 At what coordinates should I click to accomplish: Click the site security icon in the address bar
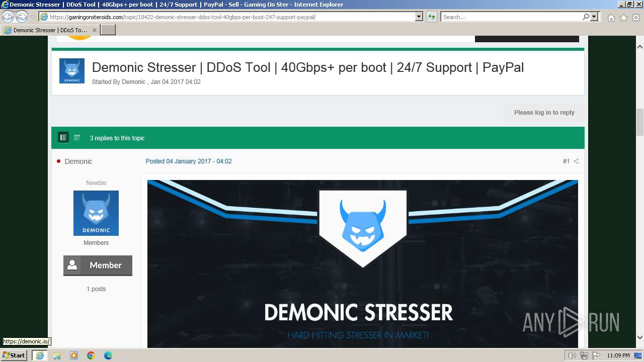tap(44, 17)
